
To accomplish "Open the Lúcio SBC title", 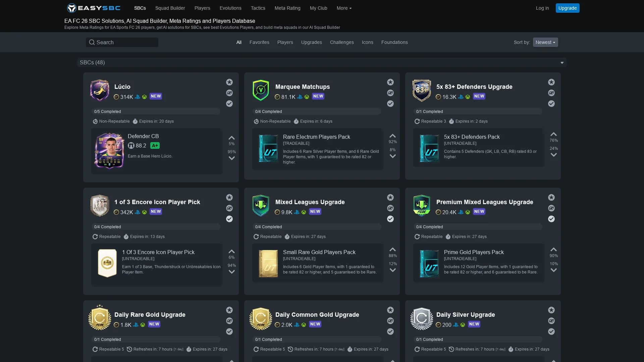I will [122, 87].
